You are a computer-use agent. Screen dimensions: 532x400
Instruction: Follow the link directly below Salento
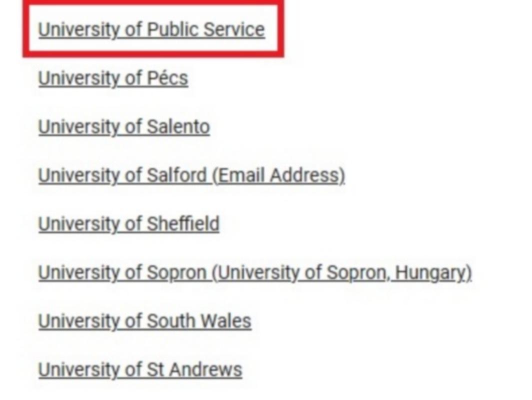point(191,175)
